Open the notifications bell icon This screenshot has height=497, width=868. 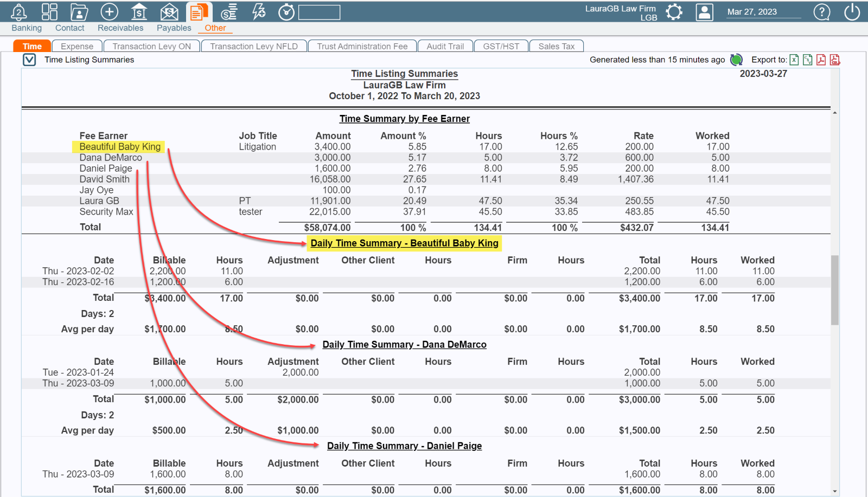click(19, 12)
